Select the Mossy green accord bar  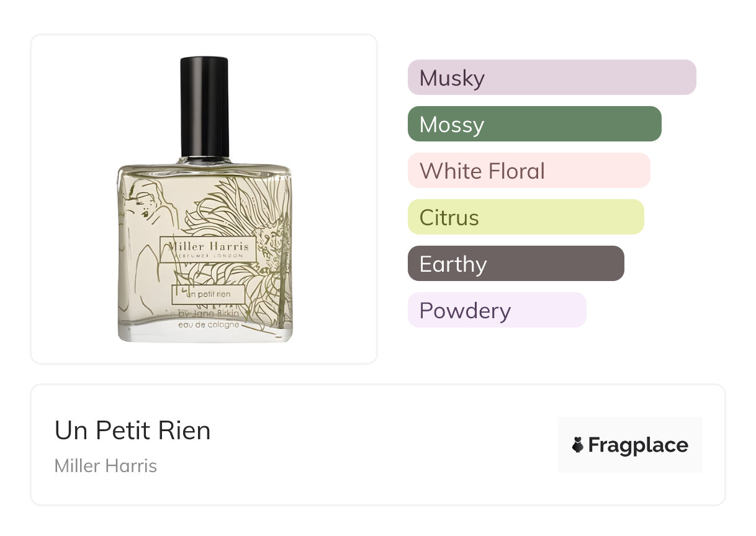pos(534,124)
